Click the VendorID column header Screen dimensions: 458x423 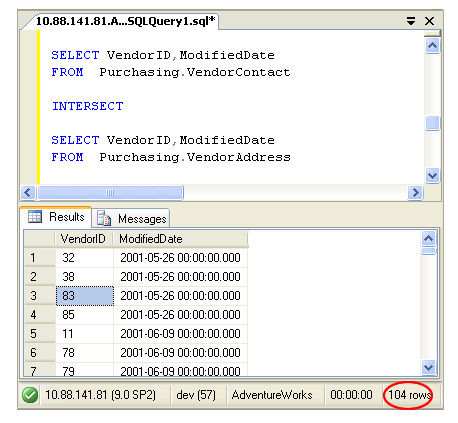pos(84,239)
